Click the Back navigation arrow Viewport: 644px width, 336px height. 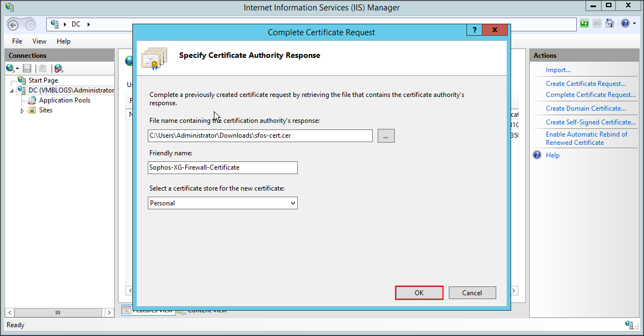click(14, 24)
